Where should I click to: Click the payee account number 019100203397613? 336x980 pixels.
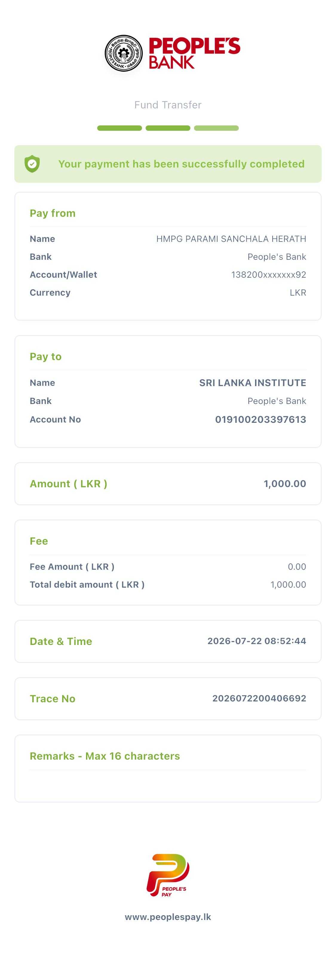click(x=261, y=419)
